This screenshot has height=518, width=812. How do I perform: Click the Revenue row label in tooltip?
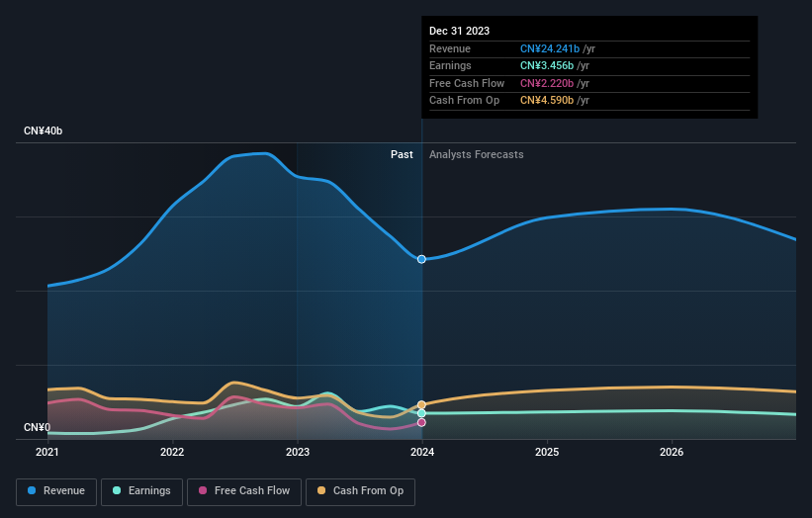click(x=450, y=48)
